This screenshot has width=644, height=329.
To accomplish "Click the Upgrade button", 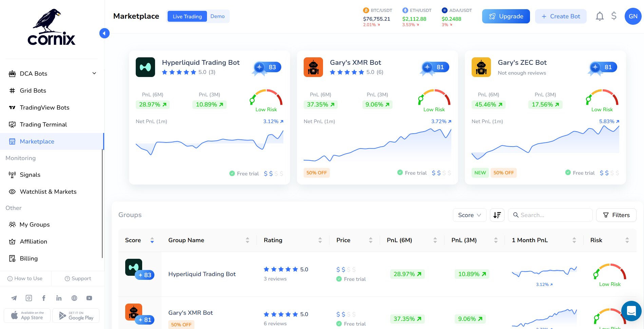I will [x=506, y=16].
